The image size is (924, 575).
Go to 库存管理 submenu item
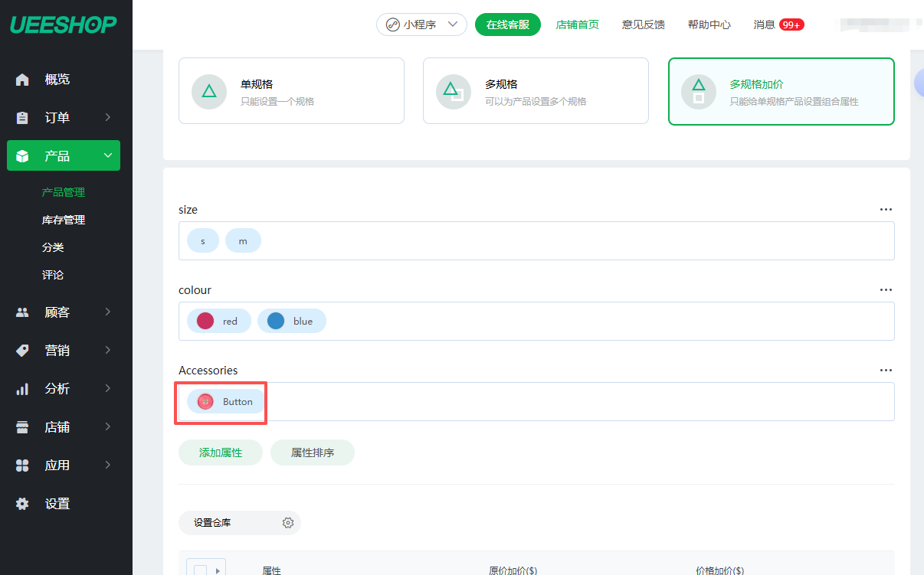click(x=64, y=221)
